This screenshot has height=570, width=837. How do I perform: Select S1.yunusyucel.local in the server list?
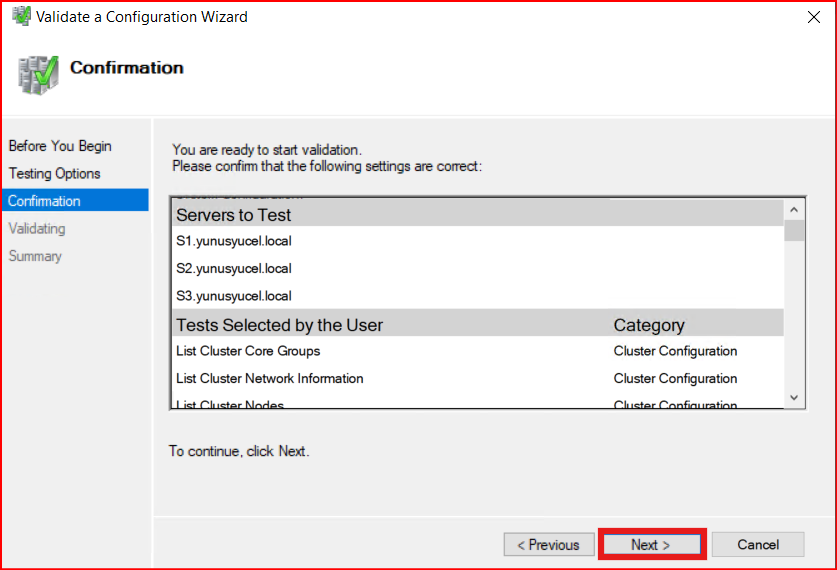(234, 241)
